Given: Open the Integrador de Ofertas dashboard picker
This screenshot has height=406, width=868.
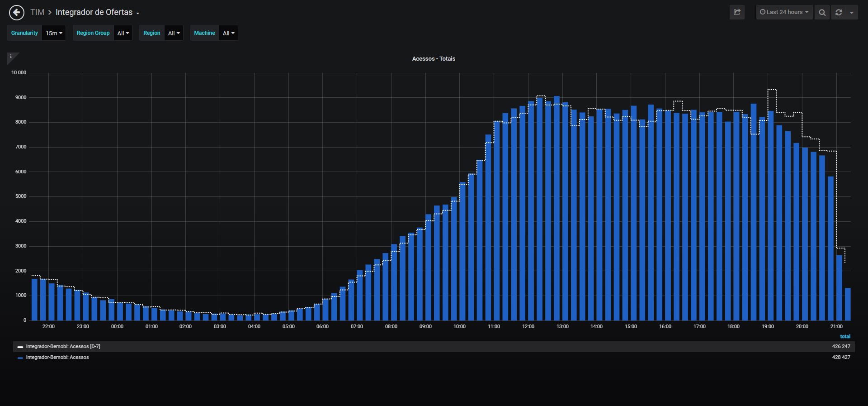Looking at the screenshot, I should (97, 12).
